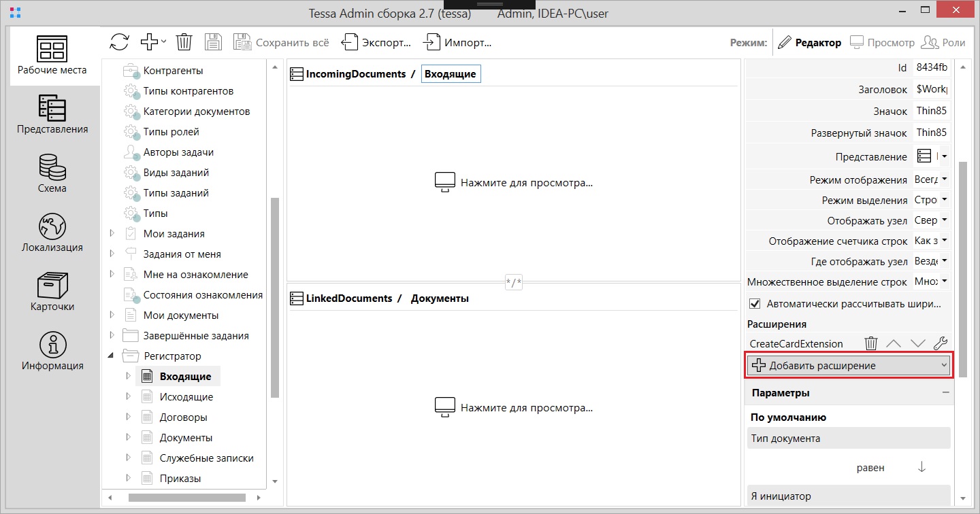980x514 pixels.
Task: Expand the Мои задания tree node
Action: [x=112, y=234]
